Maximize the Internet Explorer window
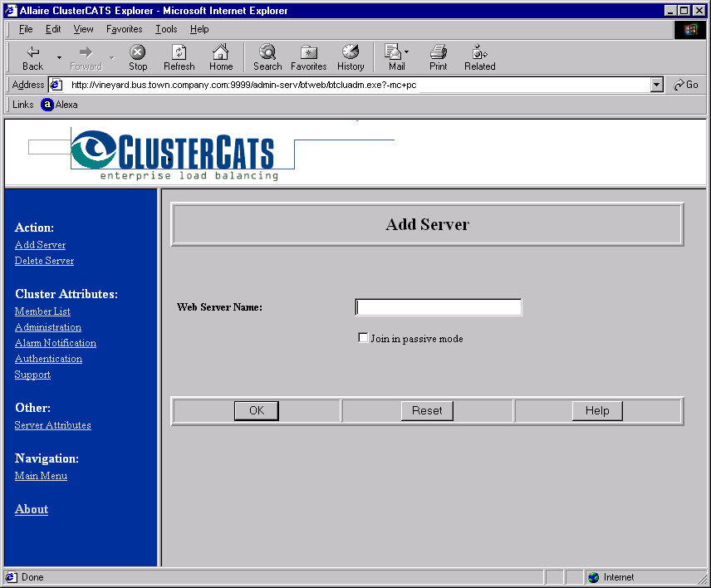 pos(684,11)
